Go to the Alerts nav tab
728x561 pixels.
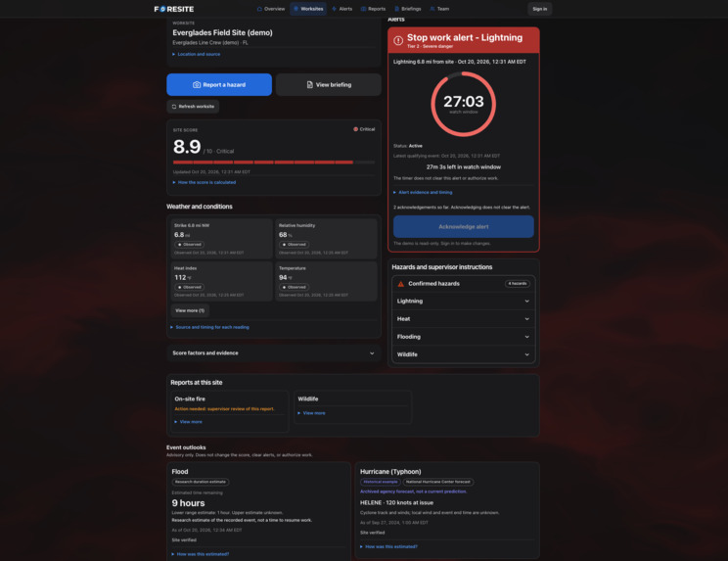point(342,9)
